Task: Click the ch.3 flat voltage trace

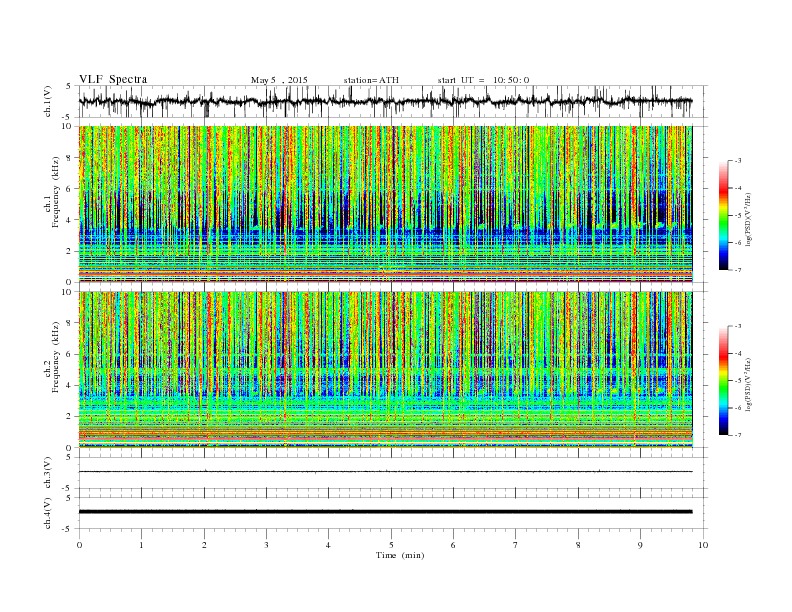Action: tap(385, 472)
